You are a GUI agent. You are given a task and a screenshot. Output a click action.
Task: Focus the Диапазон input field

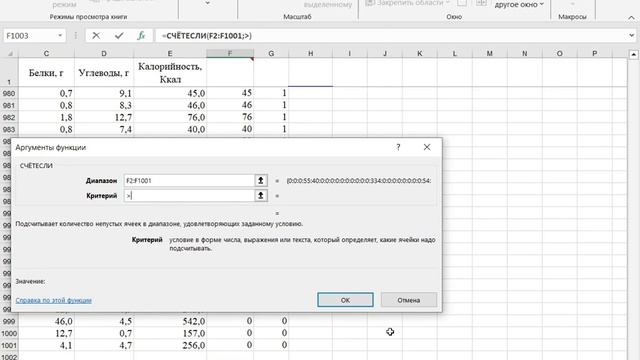point(189,180)
